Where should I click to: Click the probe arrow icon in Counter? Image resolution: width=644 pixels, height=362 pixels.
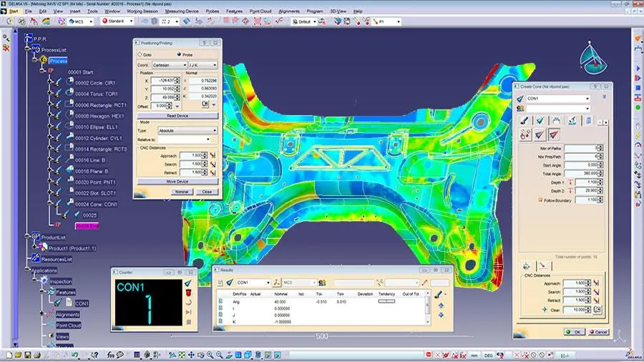[187, 283]
